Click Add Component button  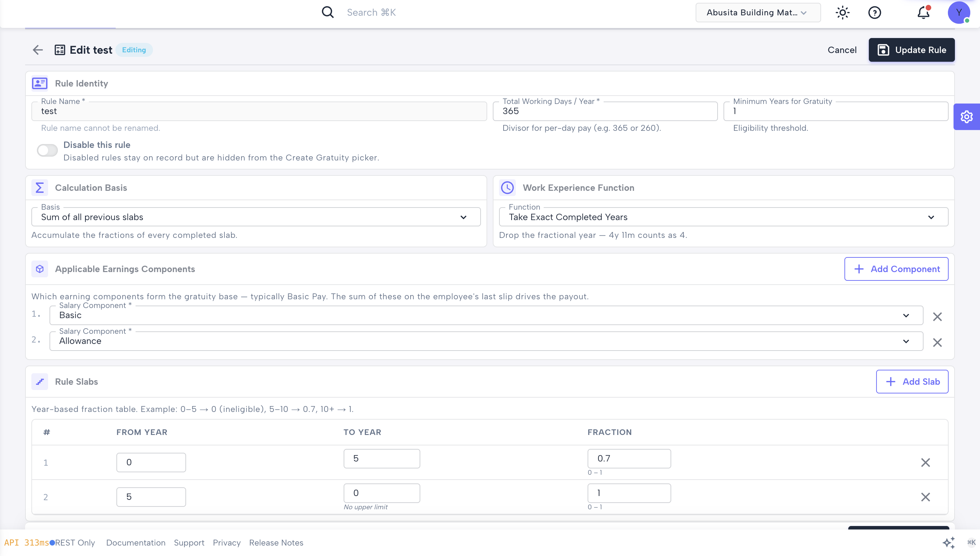pyautogui.click(x=896, y=269)
